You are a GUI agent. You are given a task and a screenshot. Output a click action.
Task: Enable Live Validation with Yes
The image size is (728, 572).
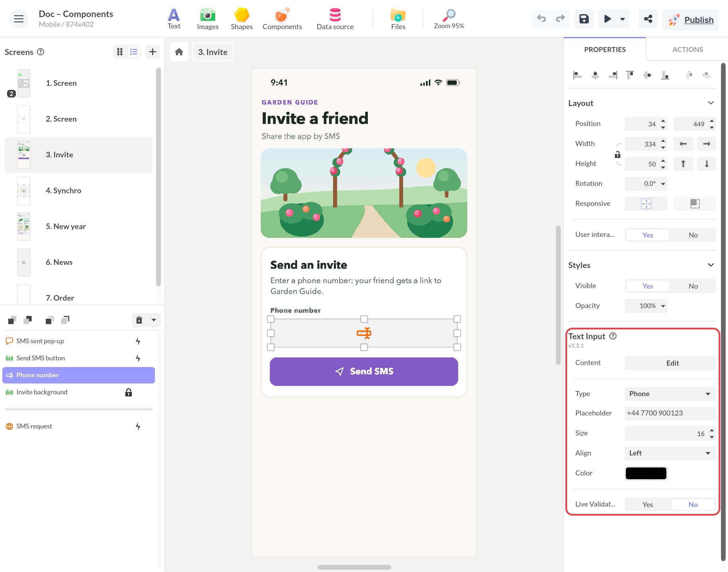click(x=647, y=504)
